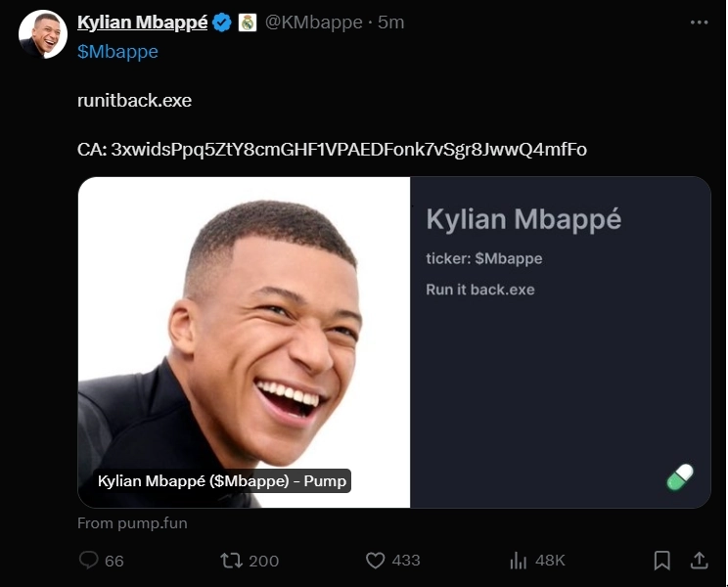Click the blue $Mbappe cashtag

tap(117, 52)
